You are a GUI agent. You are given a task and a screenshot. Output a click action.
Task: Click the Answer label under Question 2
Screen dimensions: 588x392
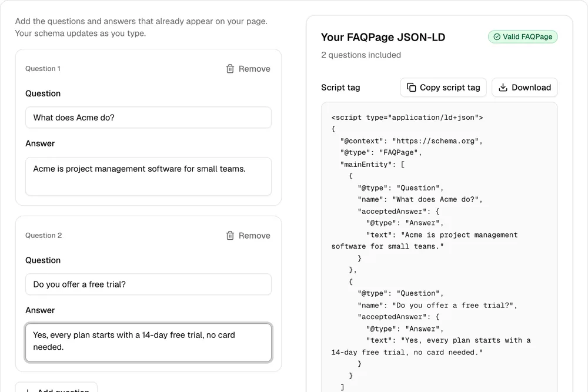point(40,310)
